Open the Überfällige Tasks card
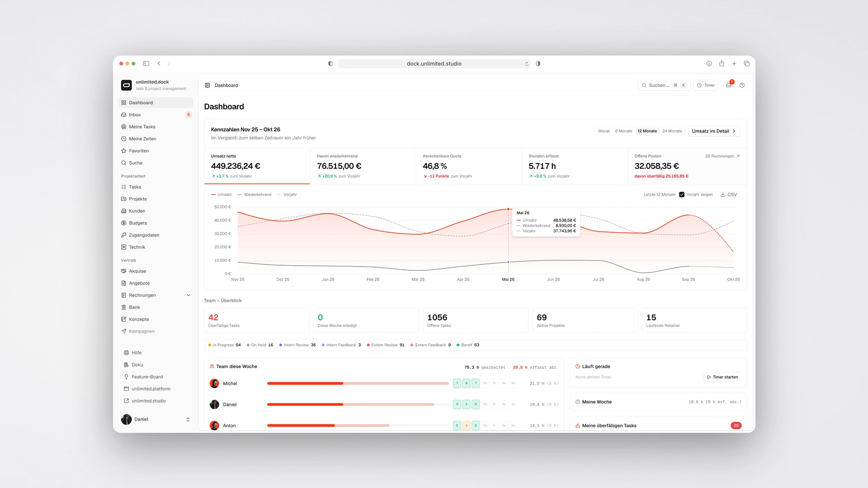 point(257,320)
